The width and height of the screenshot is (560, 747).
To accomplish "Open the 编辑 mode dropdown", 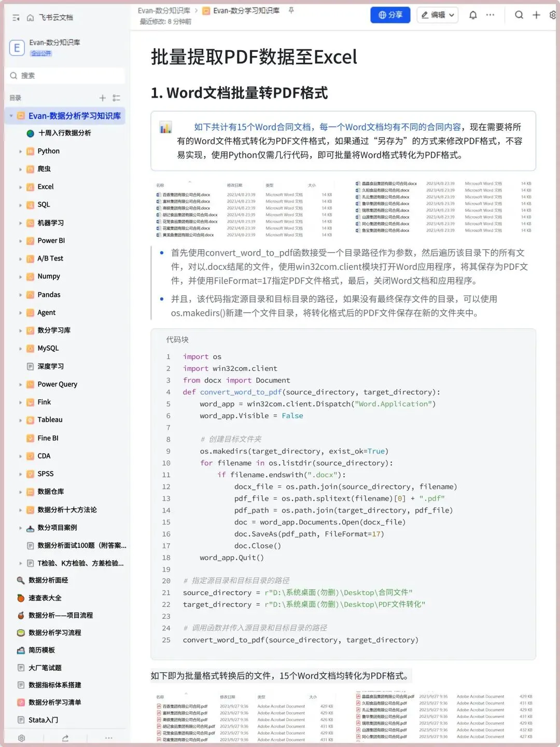I will (x=437, y=15).
